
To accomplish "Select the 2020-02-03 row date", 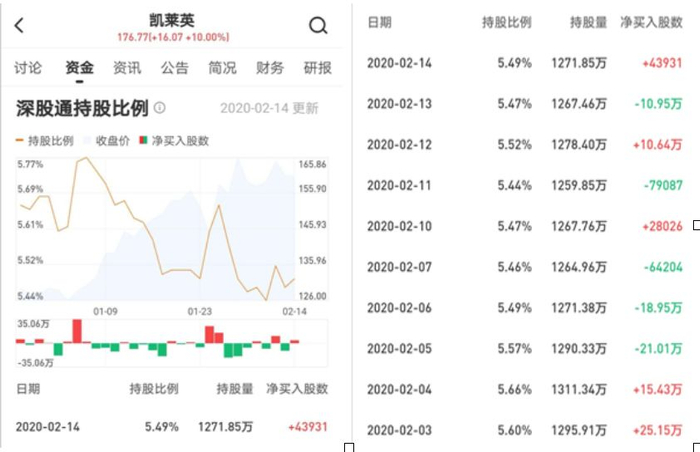I will [400, 430].
